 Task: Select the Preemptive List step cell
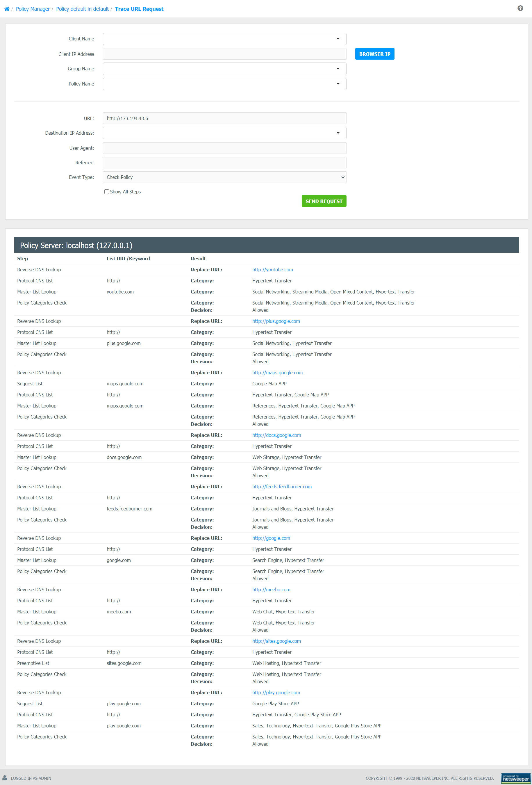click(33, 663)
